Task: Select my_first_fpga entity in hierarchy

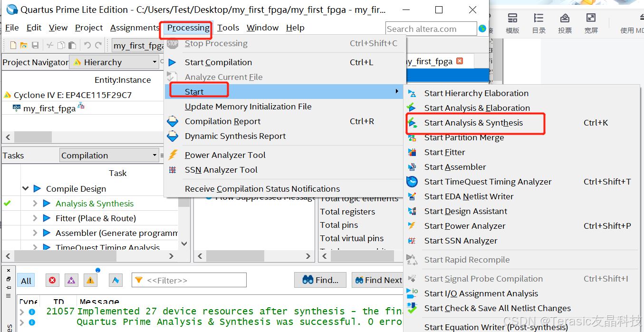Action: tap(49, 108)
